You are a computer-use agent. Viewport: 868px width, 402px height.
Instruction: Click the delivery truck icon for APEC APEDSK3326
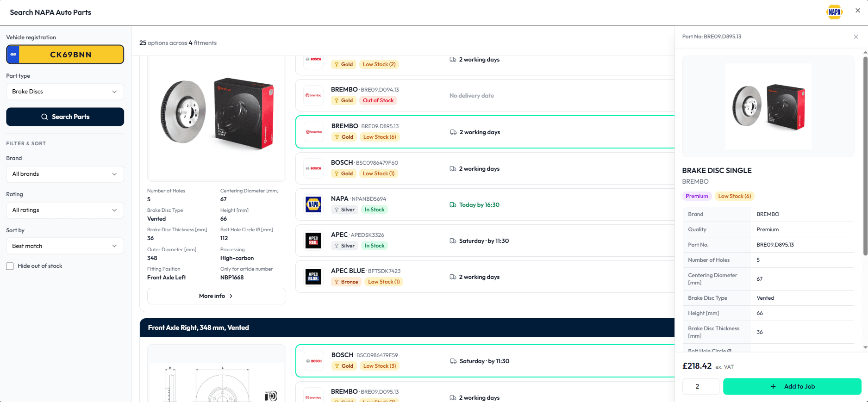[x=453, y=241]
